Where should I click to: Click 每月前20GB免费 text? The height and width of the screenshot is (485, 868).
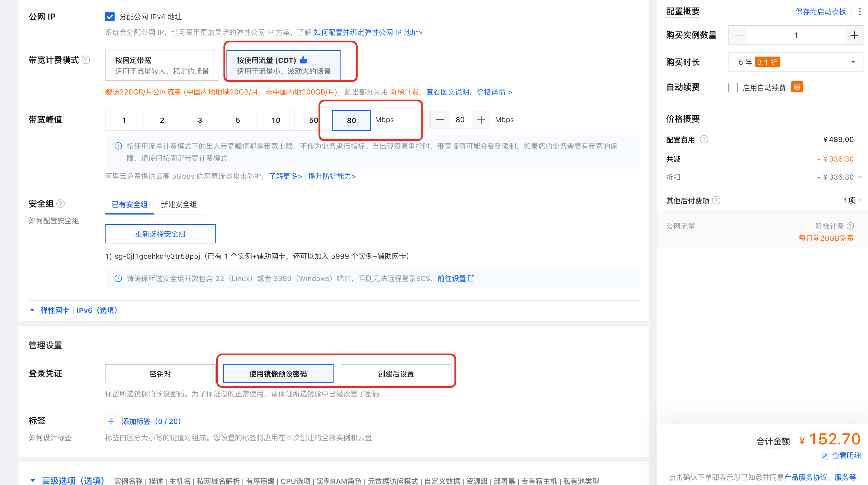[x=826, y=238]
